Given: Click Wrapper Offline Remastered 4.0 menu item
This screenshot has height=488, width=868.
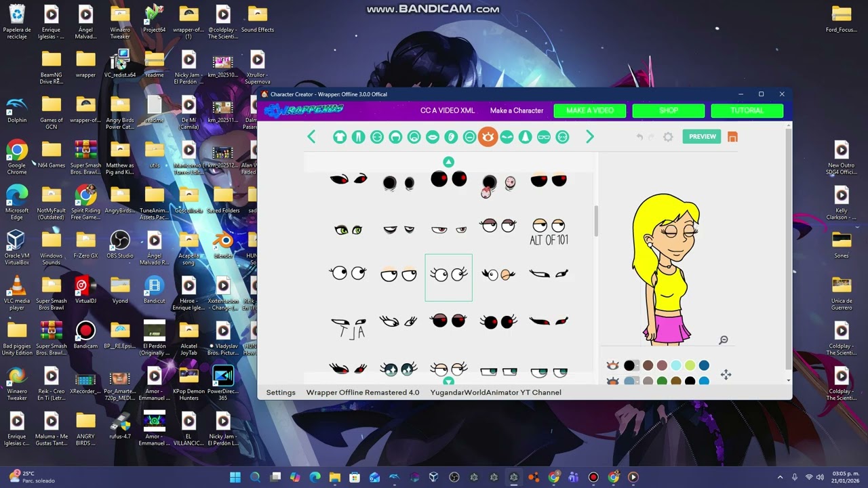Looking at the screenshot, I should point(363,392).
